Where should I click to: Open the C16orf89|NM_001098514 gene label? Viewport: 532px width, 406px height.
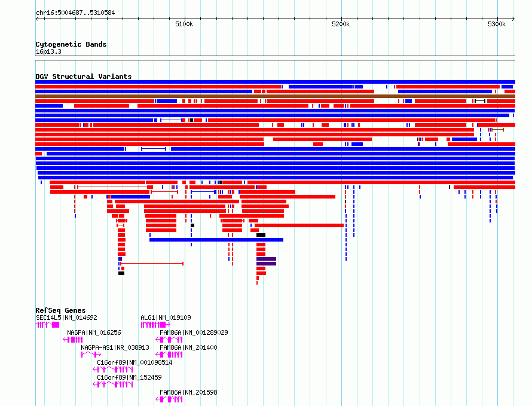(x=134, y=362)
